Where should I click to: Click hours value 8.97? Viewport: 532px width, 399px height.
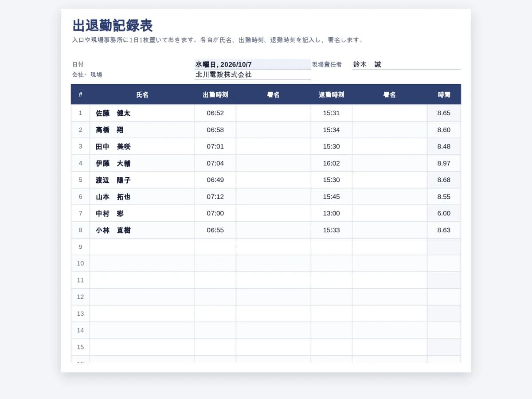coord(444,163)
